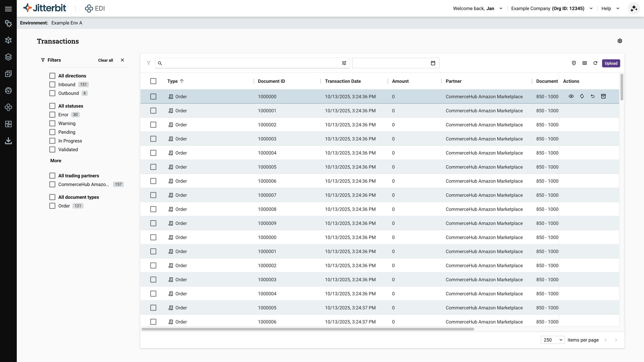Viewport: 644px width, 362px height.
Task: Click the refresh icon next to Upload
Action: [595, 63]
